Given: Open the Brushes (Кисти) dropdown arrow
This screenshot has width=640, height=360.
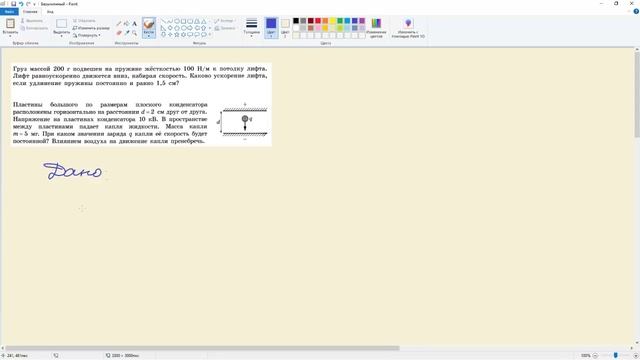Looking at the screenshot, I should click(149, 36).
